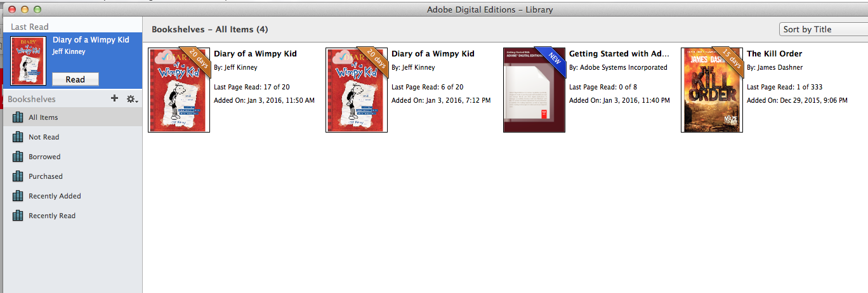Click the Not Read bookshelf icon
Viewport: 868px width, 293px height.
[18, 137]
